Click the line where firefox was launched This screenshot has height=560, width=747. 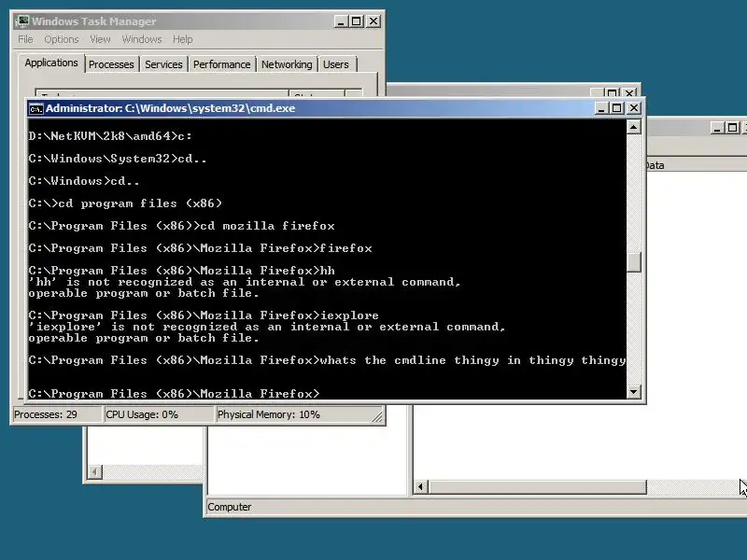(200, 248)
